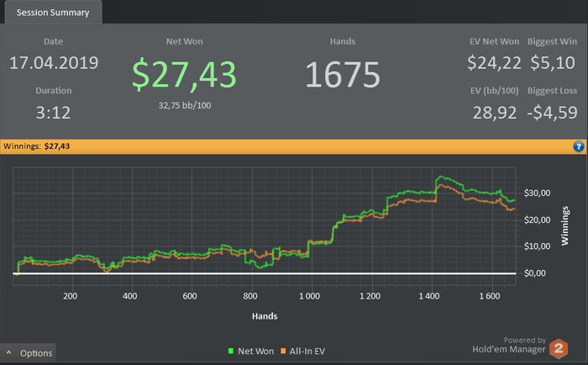Click the graph peak near 1 400 hands
Viewport: 588px width, 365px height.
pyautogui.click(x=439, y=177)
